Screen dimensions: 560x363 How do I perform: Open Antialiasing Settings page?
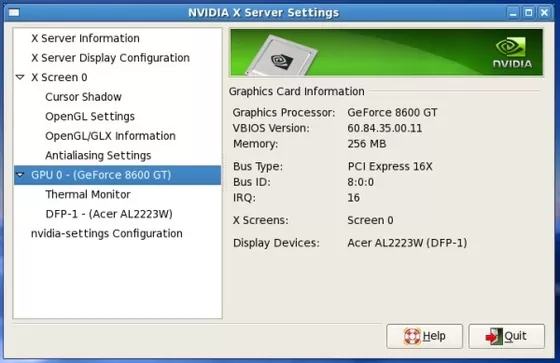pyautogui.click(x=98, y=155)
